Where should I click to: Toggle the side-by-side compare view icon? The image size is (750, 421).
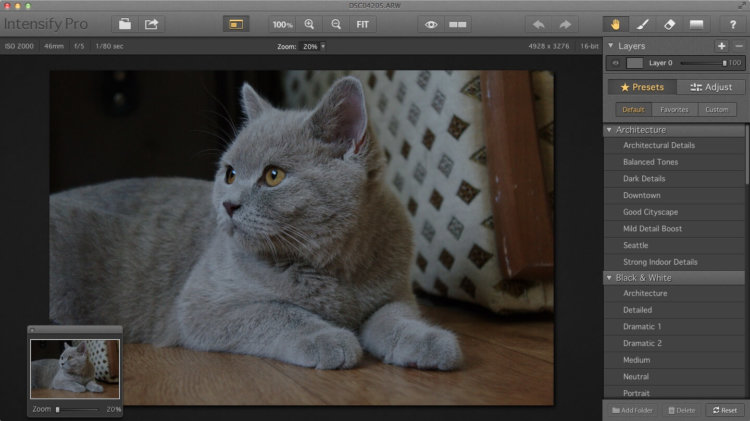[x=458, y=24]
